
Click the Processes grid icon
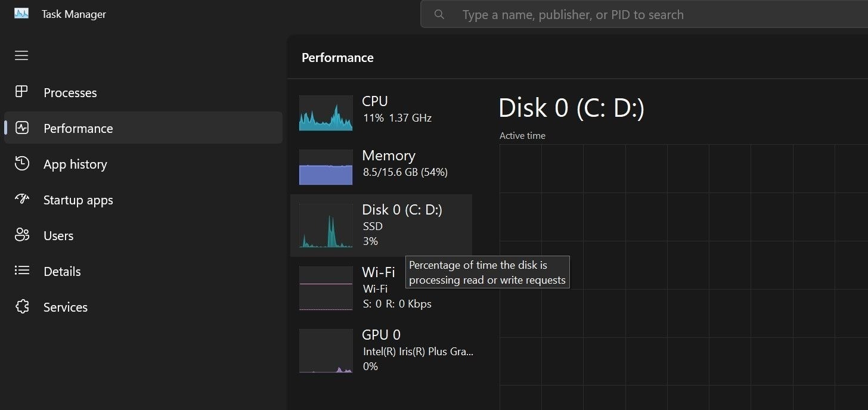[21, 92]
